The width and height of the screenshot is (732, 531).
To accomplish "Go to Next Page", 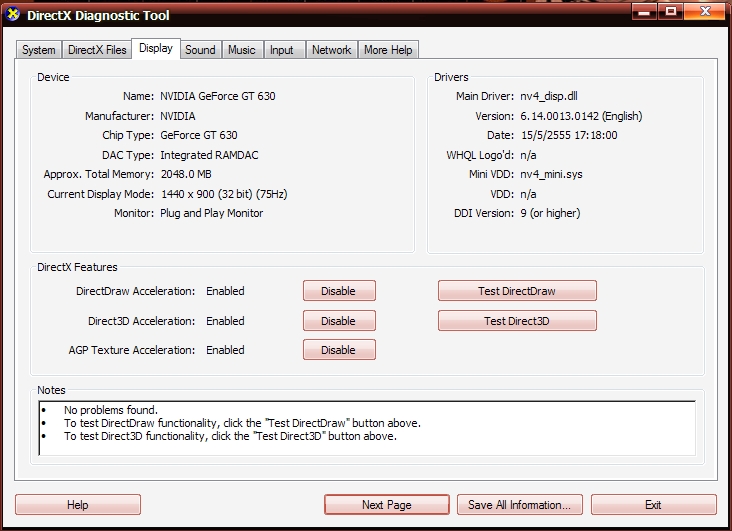I will click(387, 505).
